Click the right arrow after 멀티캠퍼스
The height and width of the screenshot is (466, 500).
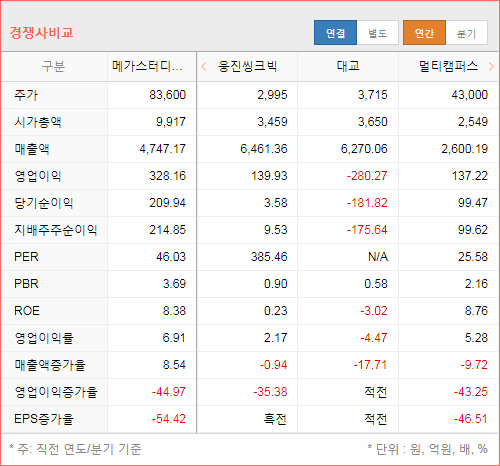[x=491, y=66]
